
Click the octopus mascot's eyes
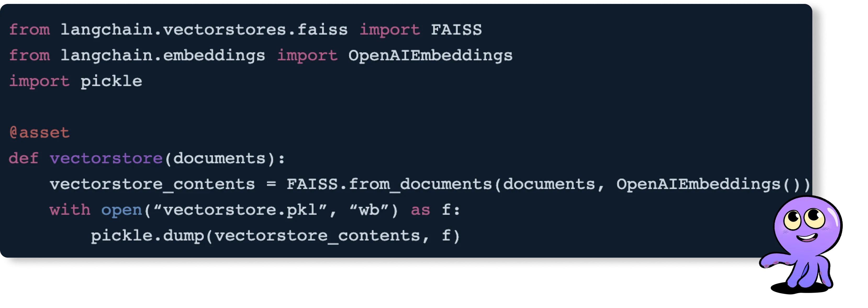pos(804,219)
